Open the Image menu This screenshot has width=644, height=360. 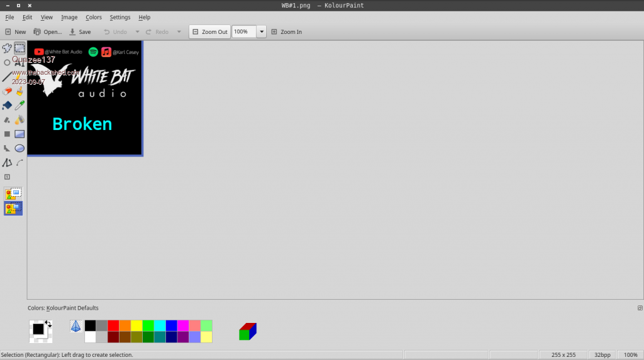(x=69, y=18)
